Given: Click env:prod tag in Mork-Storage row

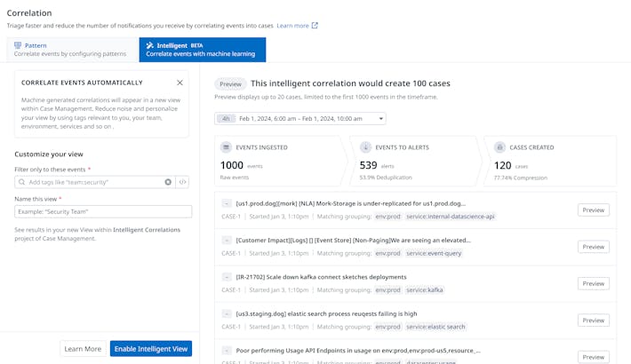Looking at the screenshot, I should tap(388, 217).
